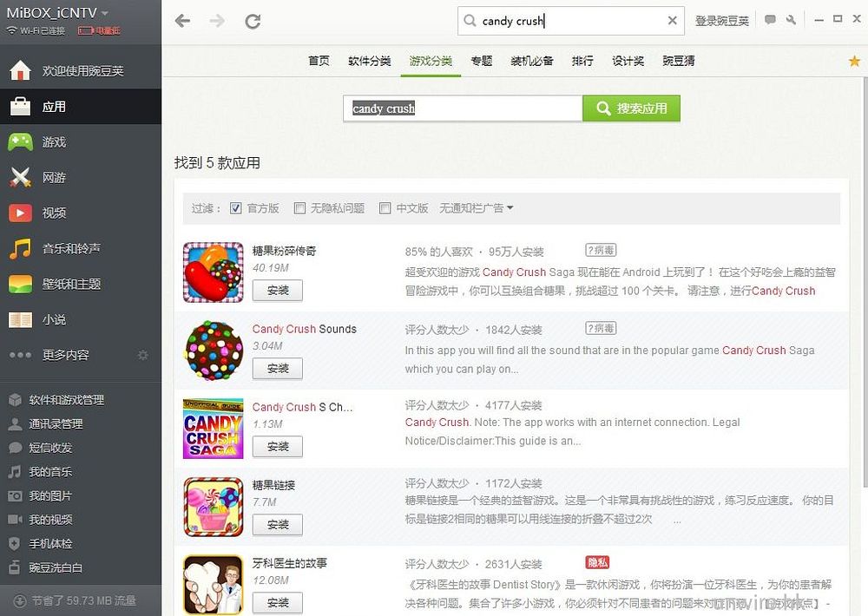Click the Candy Crush Sounds app thumbnail

(x=214, y=351)
